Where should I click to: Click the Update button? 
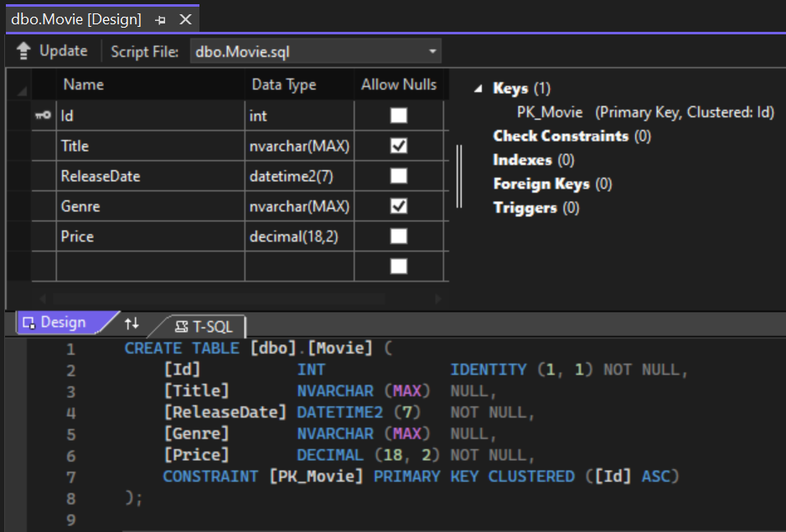(52, 51)
